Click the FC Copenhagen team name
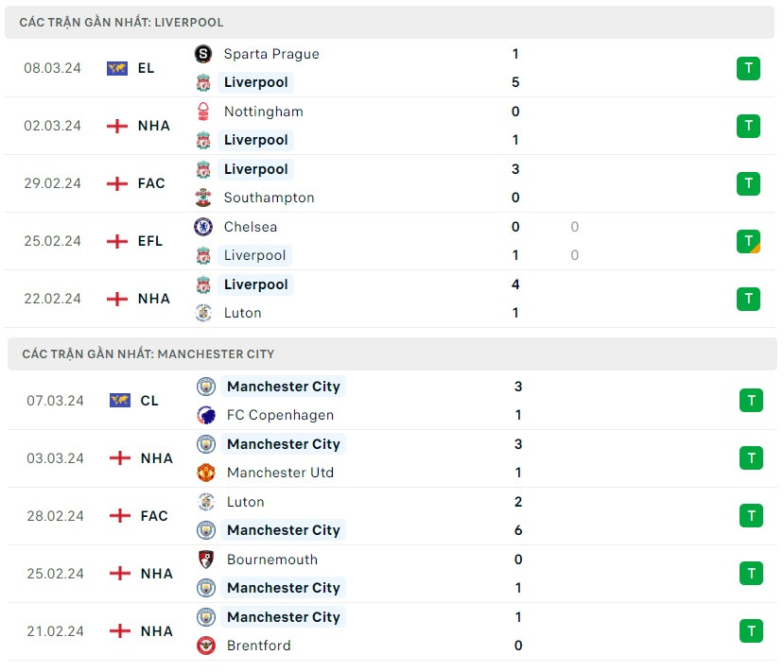This screenshot has width=784, height=672. click(x=280, y=415)
